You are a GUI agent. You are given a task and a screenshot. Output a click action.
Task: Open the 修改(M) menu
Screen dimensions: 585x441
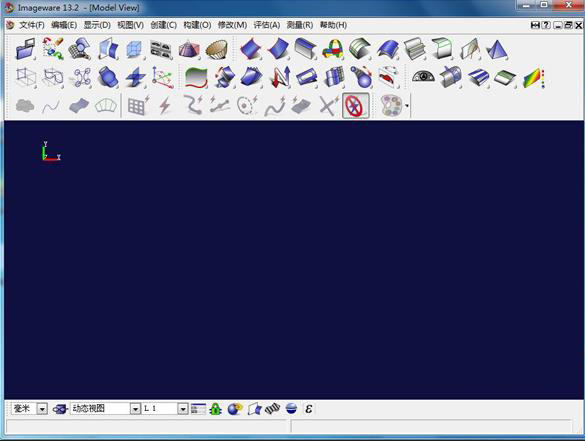[232, 25]
